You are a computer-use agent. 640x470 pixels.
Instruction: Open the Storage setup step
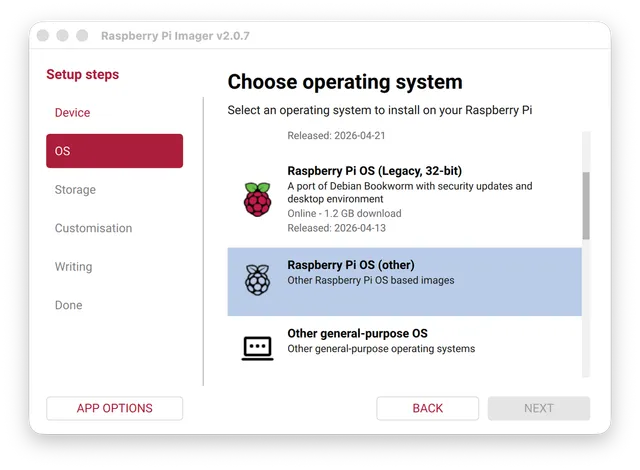(114, 190)
